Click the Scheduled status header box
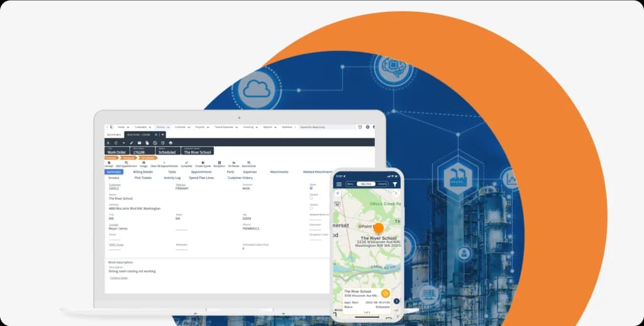Viewport: 644px width, 326px height. pos(167,151)
